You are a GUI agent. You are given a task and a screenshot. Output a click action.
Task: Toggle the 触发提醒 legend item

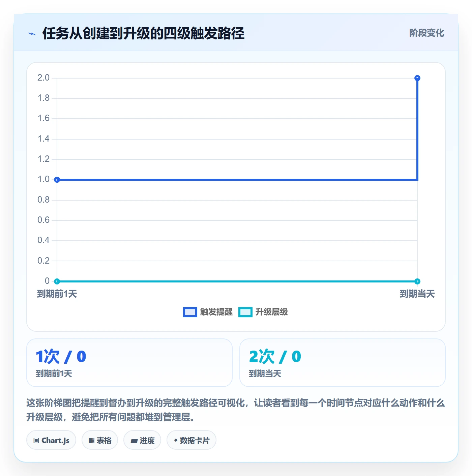pos(208,312)
